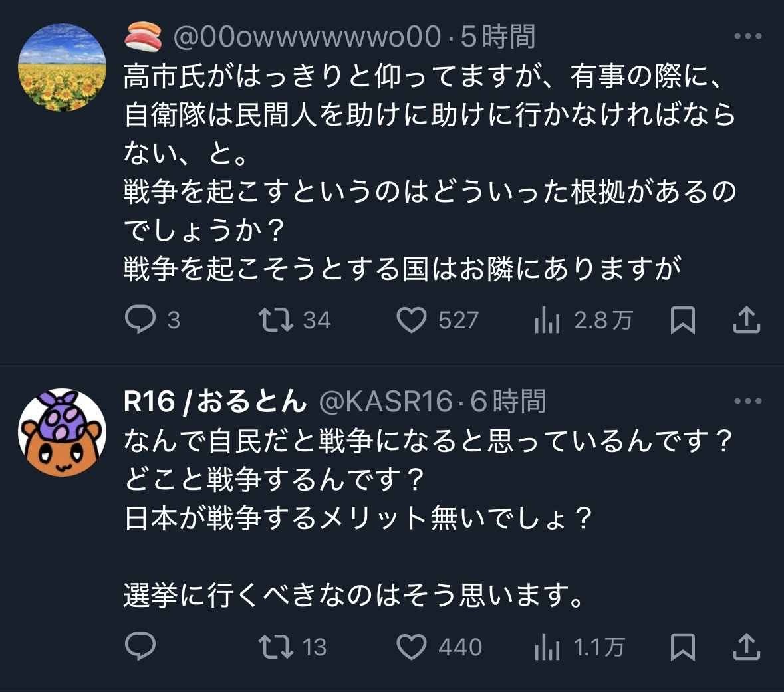
Task: Visit the R16 / おるとん profile name
Action: coord(215,402)
